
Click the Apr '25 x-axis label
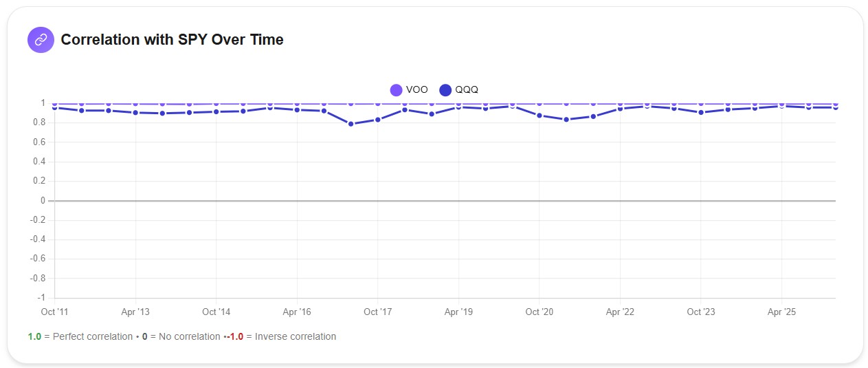[x=781, y=312]
